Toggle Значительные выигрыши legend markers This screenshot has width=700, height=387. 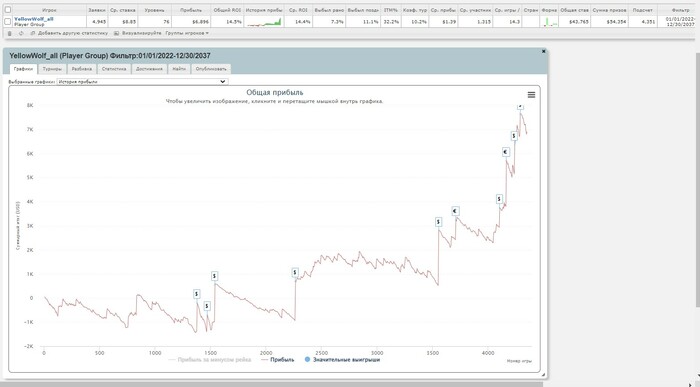342,360
